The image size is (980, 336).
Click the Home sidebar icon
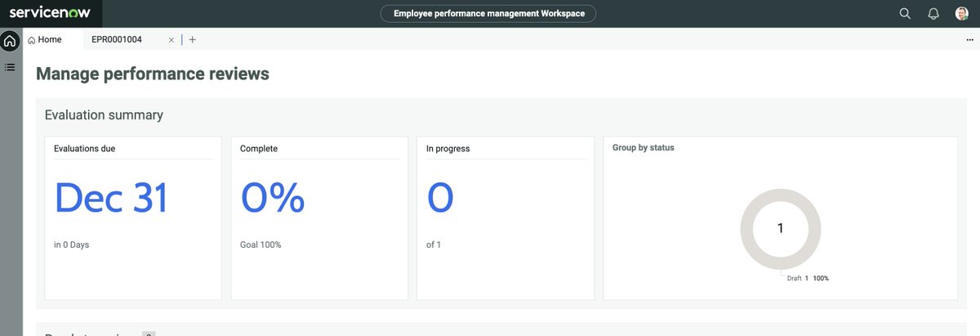click(x=10, y=40)
